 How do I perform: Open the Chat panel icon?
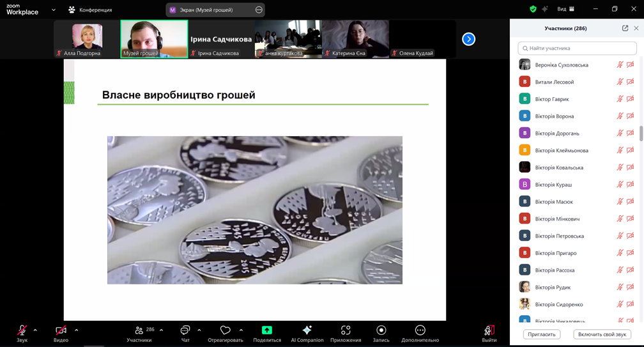185,330
